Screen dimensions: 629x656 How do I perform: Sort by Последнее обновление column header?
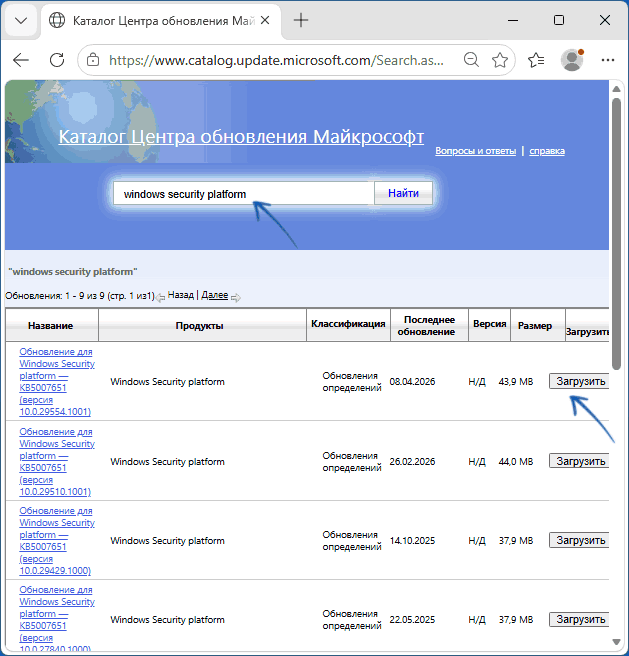[429, 325]
